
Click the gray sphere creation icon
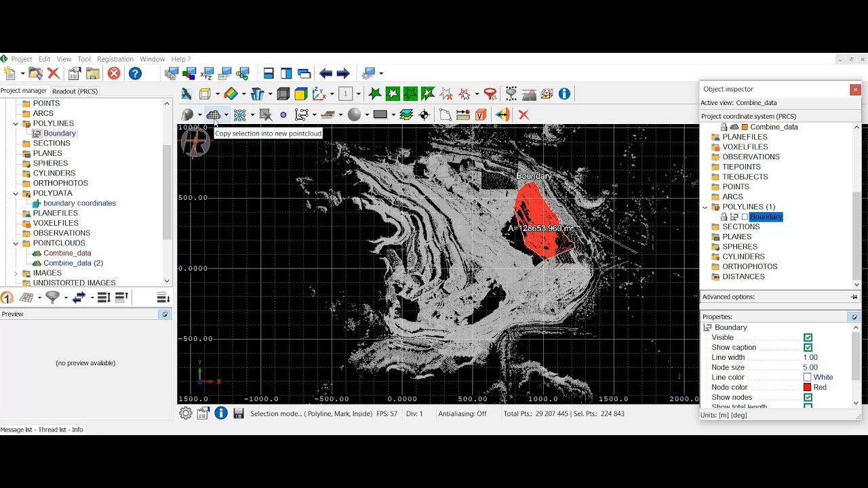point(354,115)
